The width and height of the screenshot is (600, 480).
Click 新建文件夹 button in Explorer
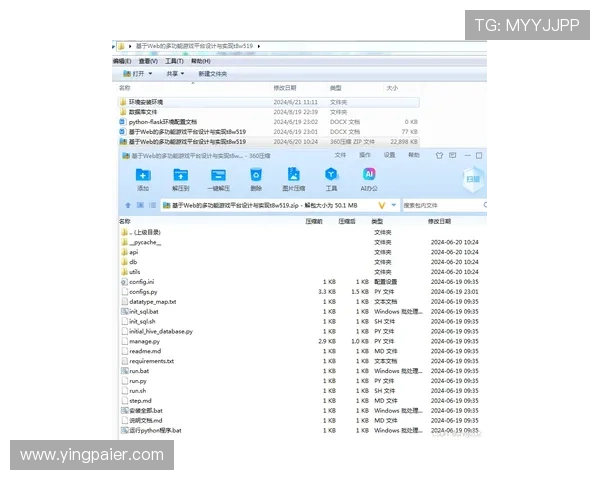[x=212, y=74]
